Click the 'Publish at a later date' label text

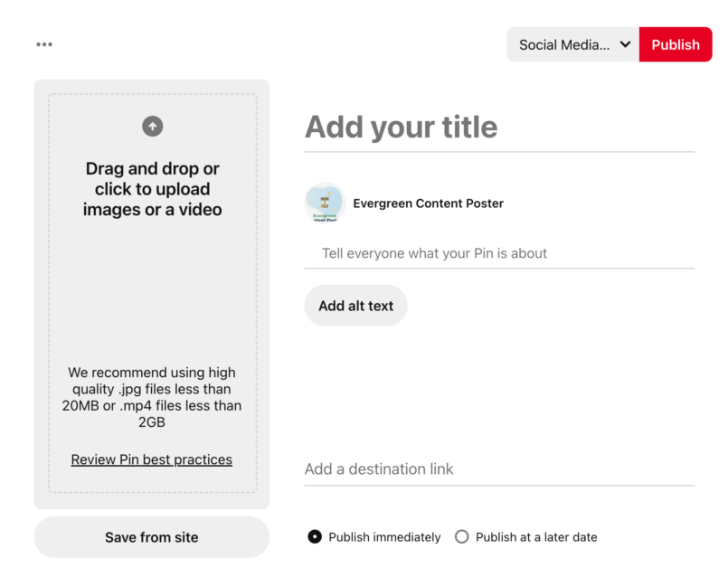[x=536, y=537]
